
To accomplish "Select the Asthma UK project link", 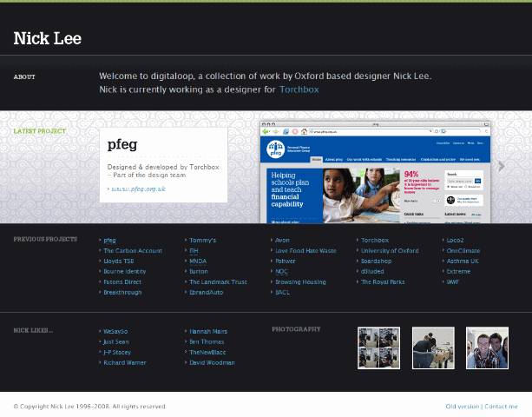I will [463, 261].
